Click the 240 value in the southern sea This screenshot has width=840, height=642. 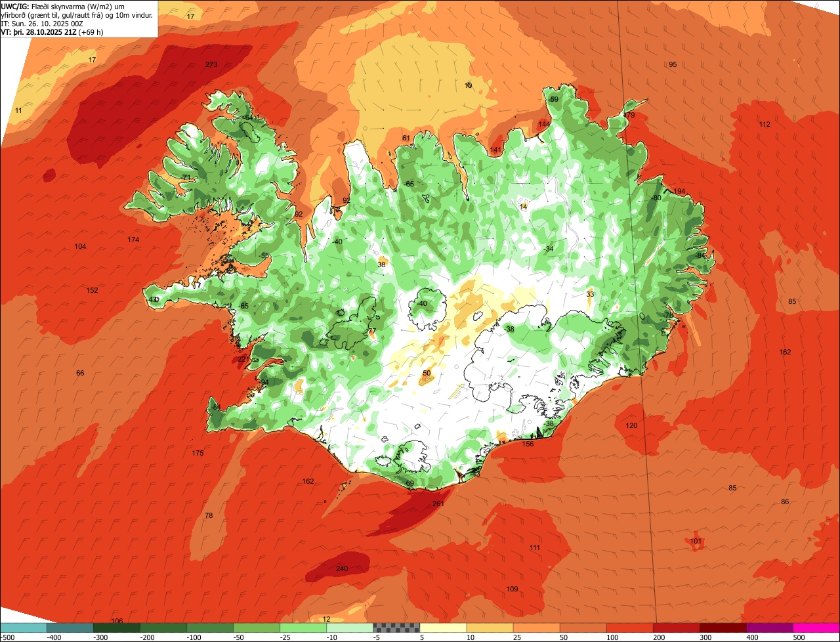point(342,568)
